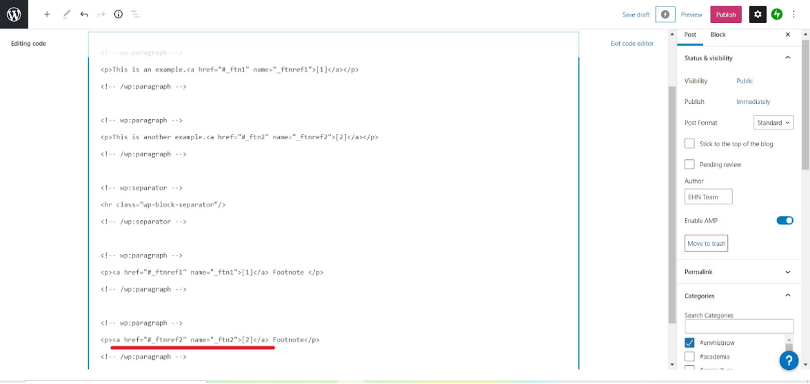Screen dimensions: 810x384
Task: Click the categories list up-arrow scroller
Action: (x=789, y=340)
